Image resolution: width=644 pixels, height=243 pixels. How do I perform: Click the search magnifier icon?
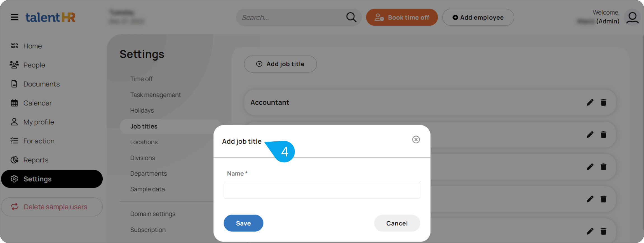point(351,17)
